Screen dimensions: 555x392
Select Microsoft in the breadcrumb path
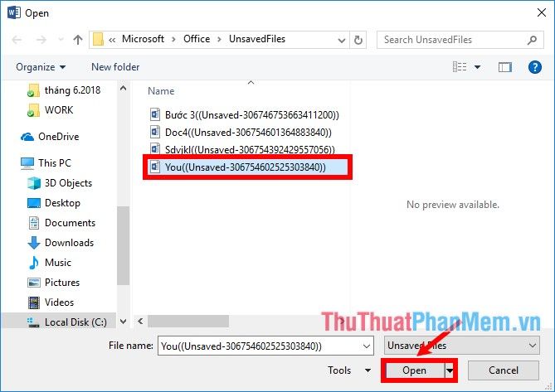tap(143, 39)
